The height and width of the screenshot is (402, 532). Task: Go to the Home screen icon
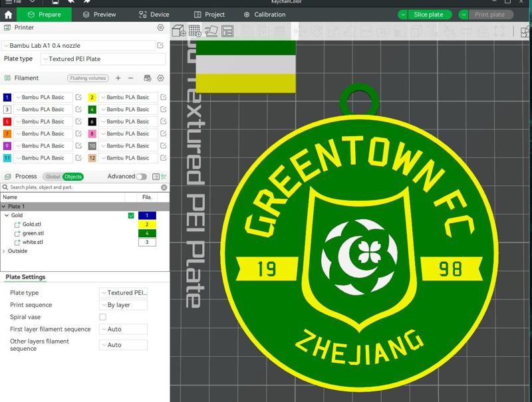(8, 15)
